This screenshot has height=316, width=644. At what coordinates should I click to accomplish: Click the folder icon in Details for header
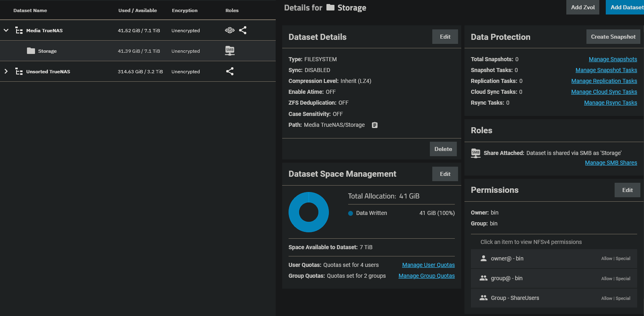point(330,8)
